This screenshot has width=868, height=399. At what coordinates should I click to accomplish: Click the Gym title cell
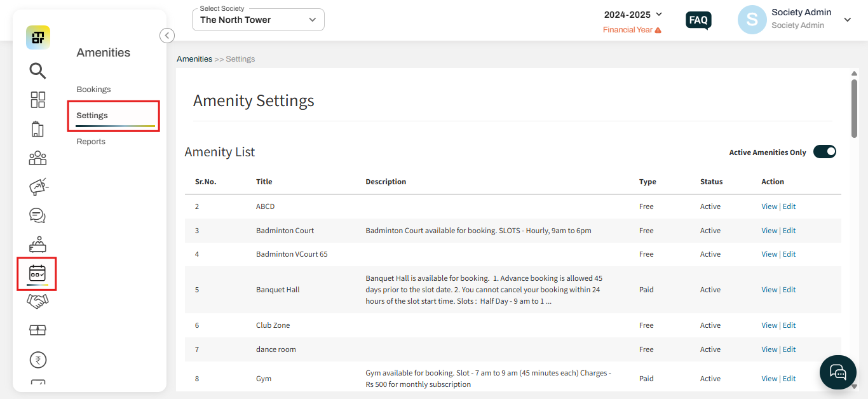(264, 379)
